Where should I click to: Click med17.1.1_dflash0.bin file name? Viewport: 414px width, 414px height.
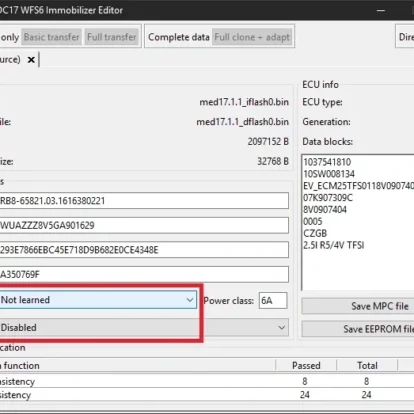243,122
